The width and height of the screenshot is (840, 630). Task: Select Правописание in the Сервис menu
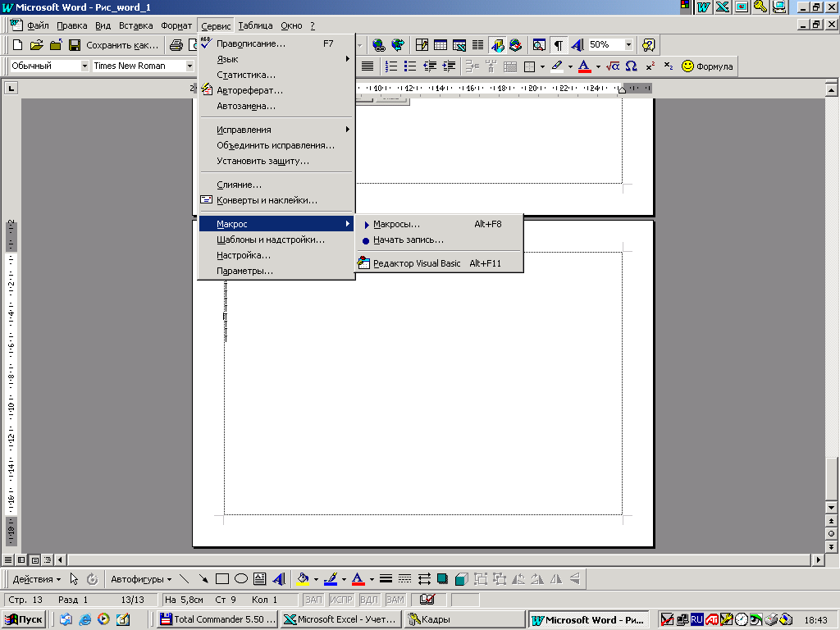click(276, 43)
